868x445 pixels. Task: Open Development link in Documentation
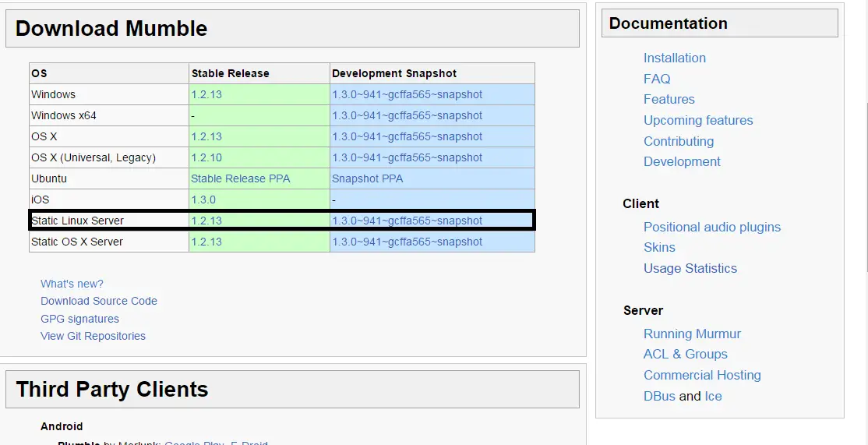click(682, 161)
